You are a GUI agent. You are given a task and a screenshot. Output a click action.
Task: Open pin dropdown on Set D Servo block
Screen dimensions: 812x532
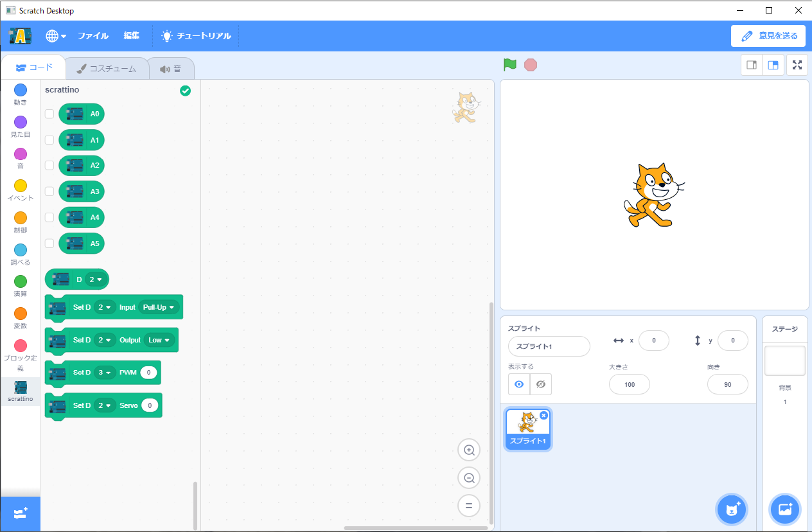click(105, 405)
